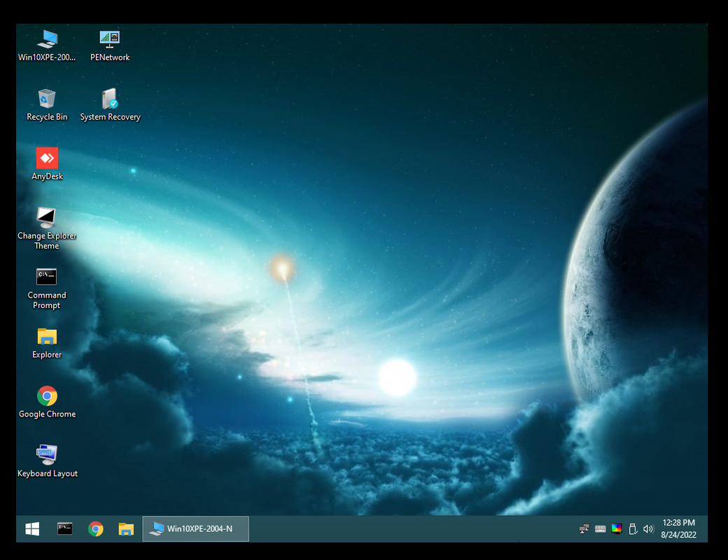
Task: Launch AnyDesk from the desktop
Action: [47, 164]
